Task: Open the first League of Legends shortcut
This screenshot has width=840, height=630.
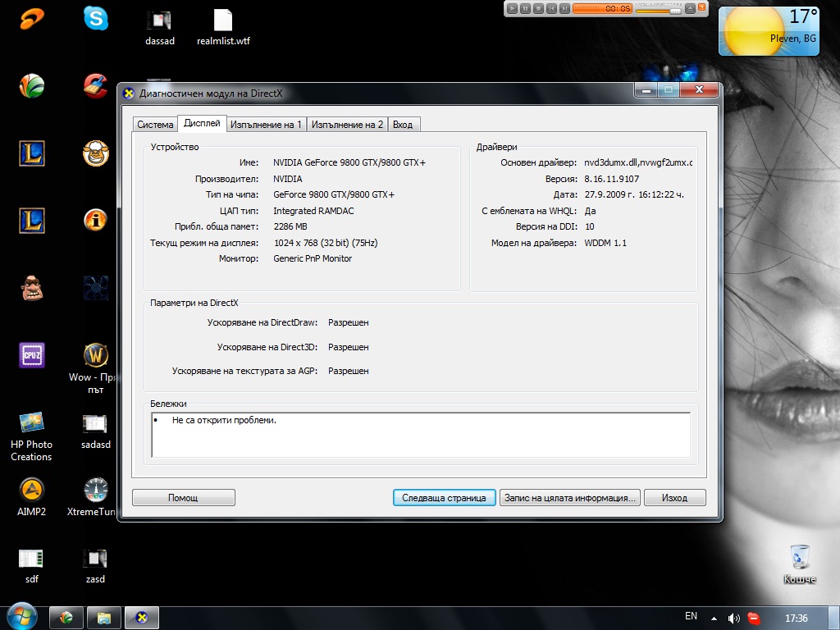Action: coord(32,153)
